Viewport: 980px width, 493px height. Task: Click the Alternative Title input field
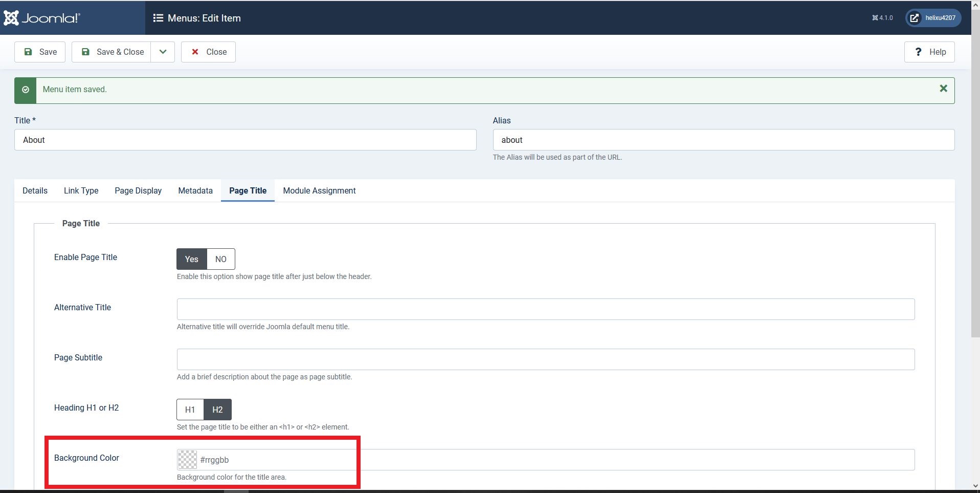545,309
